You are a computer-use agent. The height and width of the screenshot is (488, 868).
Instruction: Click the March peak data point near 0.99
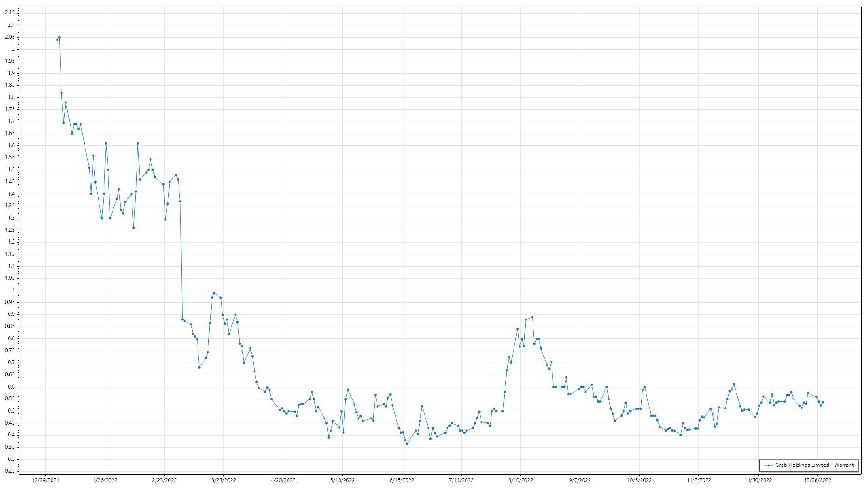coord(214,293)
